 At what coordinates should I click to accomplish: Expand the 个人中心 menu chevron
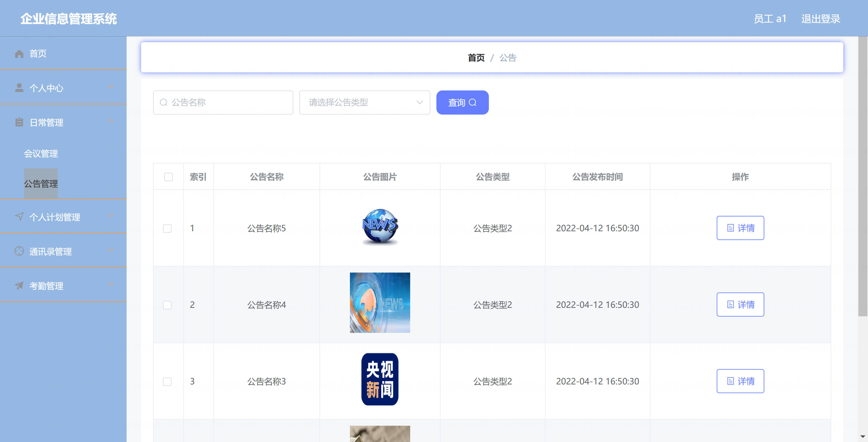pos(111,87)
